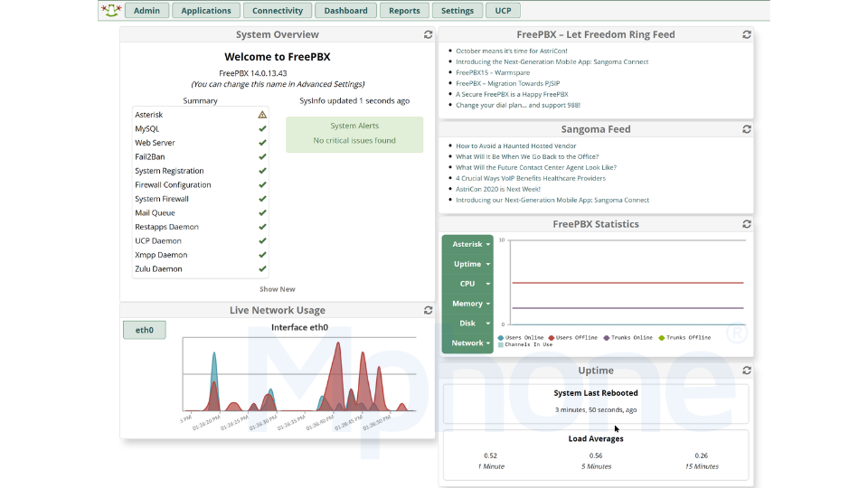Open the Reports menu
868x488 pixels.
click(x=404, y=11)
